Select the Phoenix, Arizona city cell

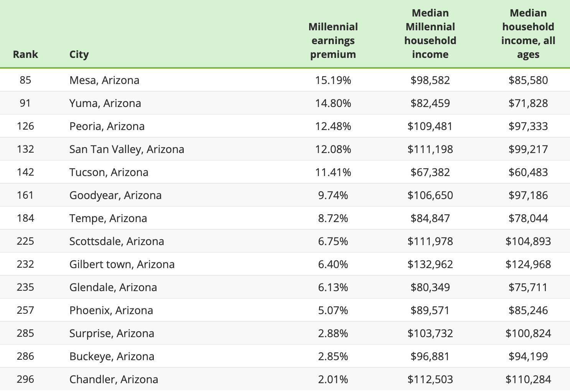[111, 310]
